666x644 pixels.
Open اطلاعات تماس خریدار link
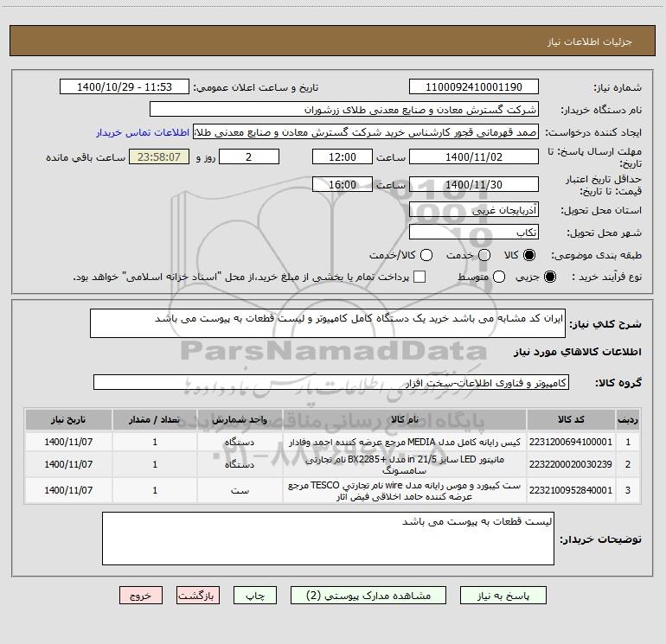pyautogui.click(x=143, y=132)
